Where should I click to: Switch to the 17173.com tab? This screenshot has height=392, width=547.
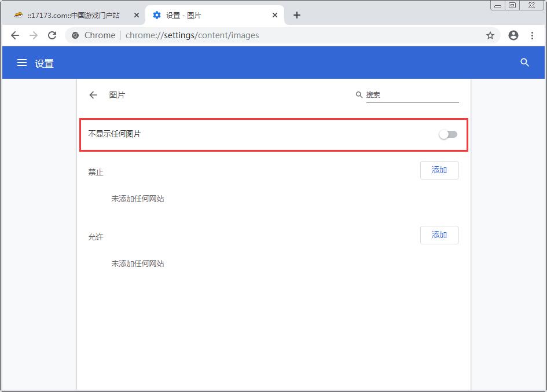(x=73, y=16)
